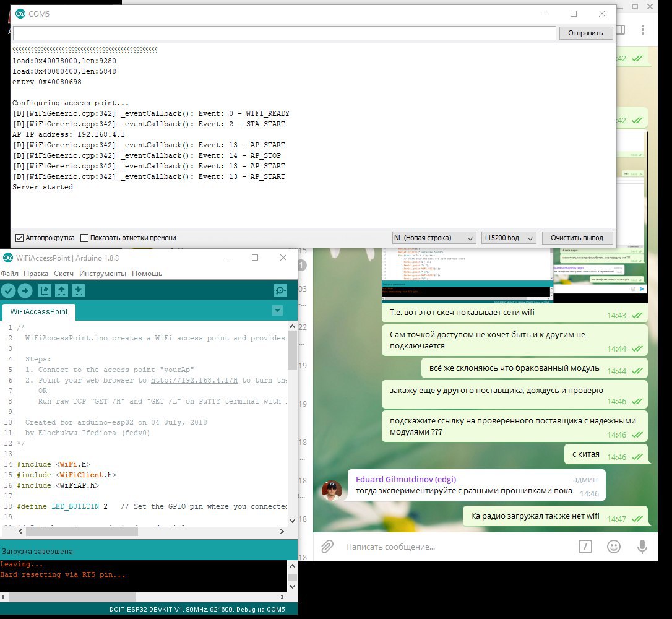Click message 'Т.е. вот этот скеч показывает сети wifi'
Image resolution: width=672 pixels, height=619 pixels.
click(x=462, y=312)
